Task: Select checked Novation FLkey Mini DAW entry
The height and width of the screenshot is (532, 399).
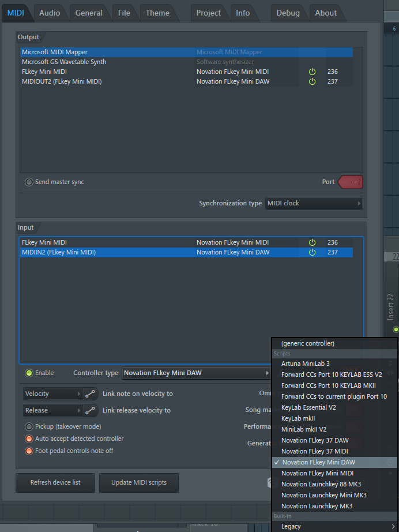Action: tap(334, 462)
